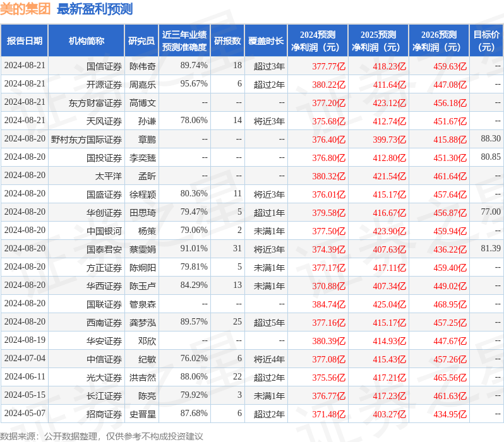Screen dimensions: 504x442
Task: Click the 近三年业绩预测准确度 header
Action: (184, 41)
